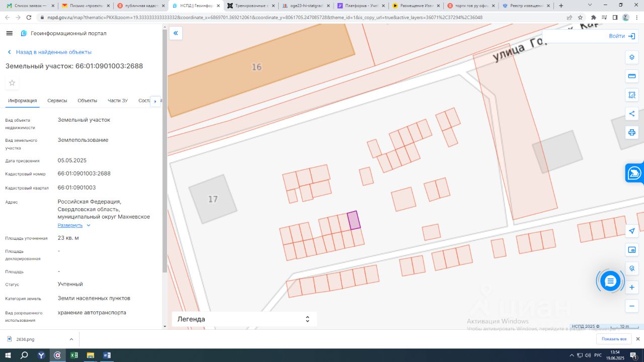Click the side panel vertical scrollbar

click(165, 151)
